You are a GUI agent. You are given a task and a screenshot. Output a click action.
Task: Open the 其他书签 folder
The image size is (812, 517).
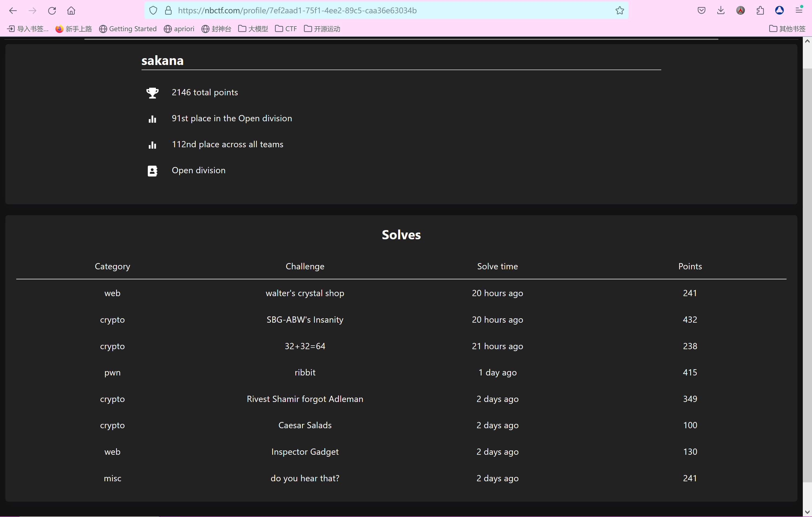coord(787,29)
